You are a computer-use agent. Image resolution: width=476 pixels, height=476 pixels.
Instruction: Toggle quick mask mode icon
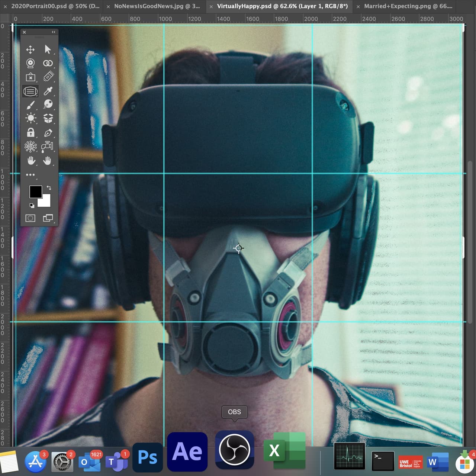(x=30, y=218)
